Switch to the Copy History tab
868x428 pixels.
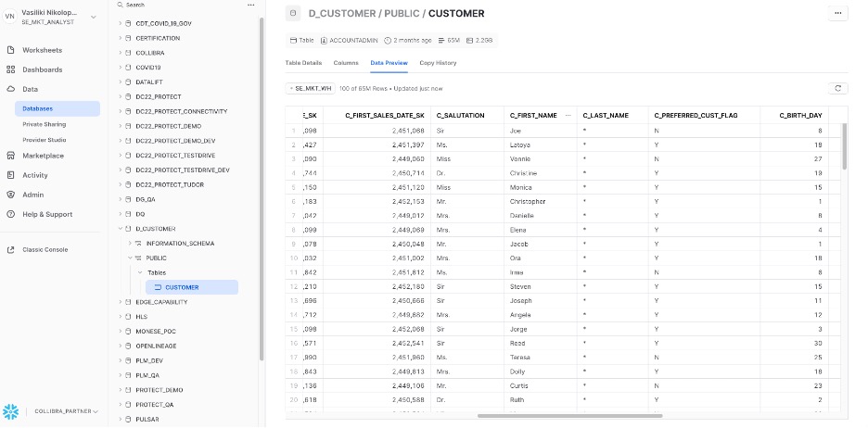[x=438, y=63]
